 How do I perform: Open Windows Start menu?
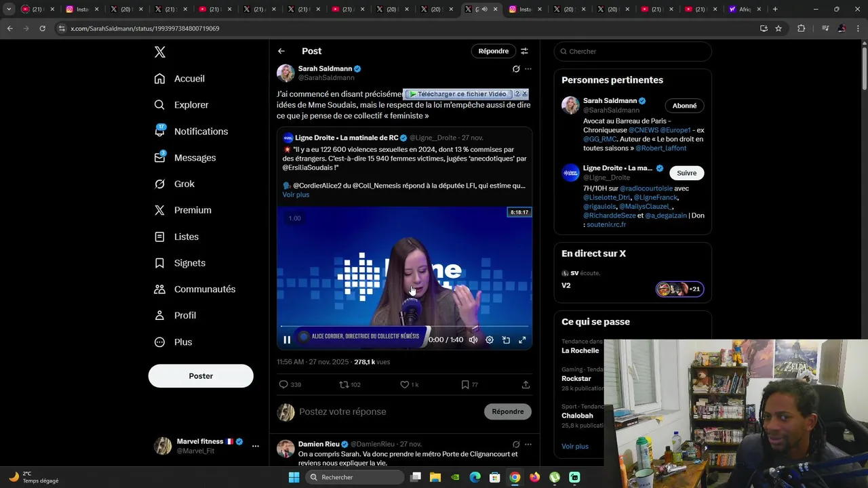tap(294, 477)
